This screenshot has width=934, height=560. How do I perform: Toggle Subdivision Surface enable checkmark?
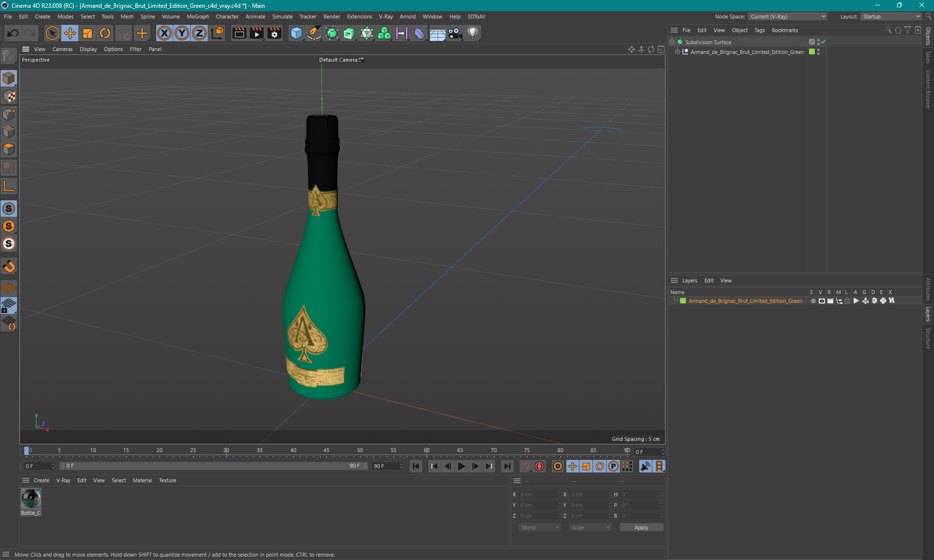823,42
